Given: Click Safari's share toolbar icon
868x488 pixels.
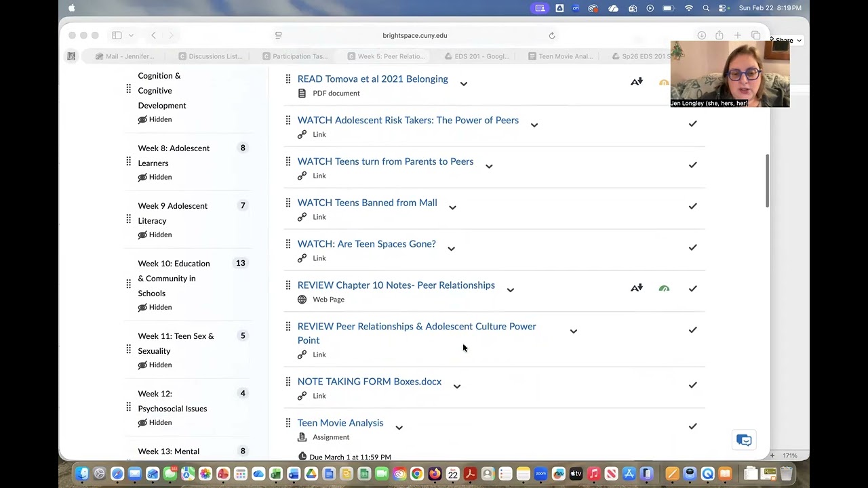Looking at the screenshot, I should click(719, 35).
